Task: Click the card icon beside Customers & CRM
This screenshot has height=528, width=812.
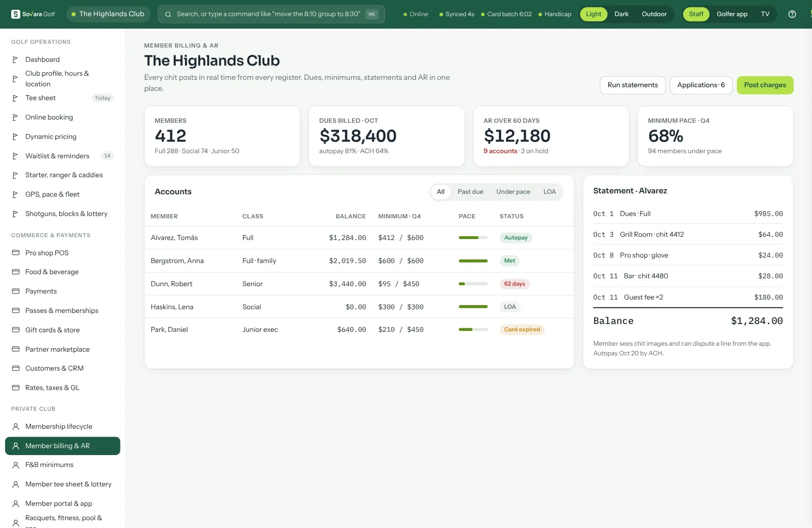Action: (16, 368)
